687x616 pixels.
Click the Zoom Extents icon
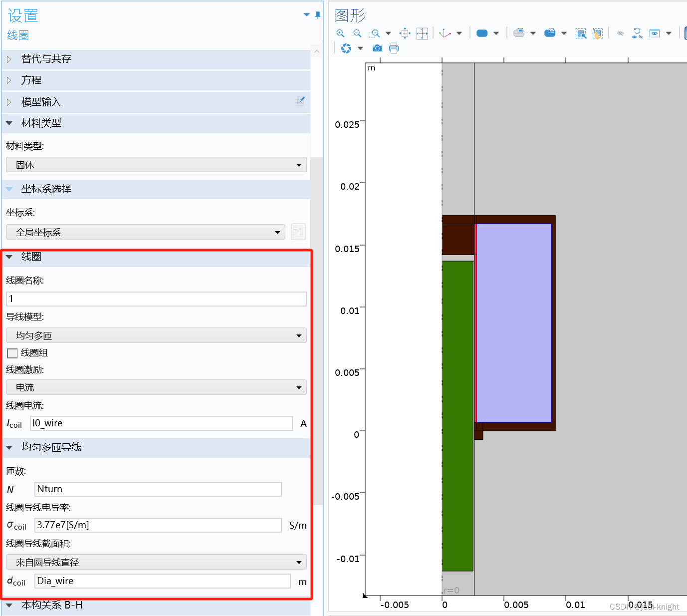pos(422,33)
